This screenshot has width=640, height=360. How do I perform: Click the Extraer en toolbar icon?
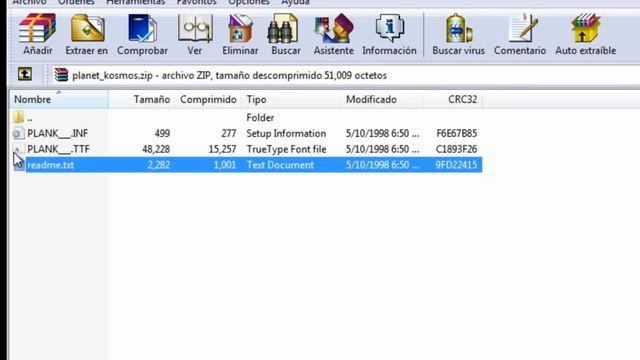click(87, 29)
